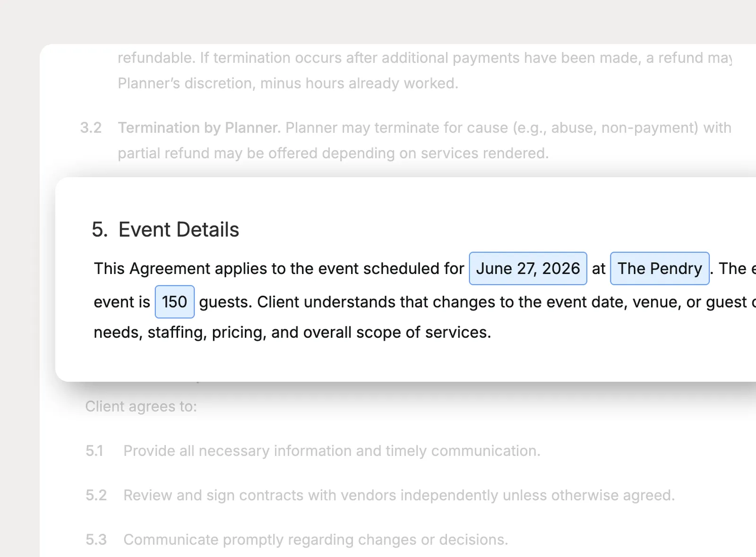Click the 150 guest count field

(174, 302)
